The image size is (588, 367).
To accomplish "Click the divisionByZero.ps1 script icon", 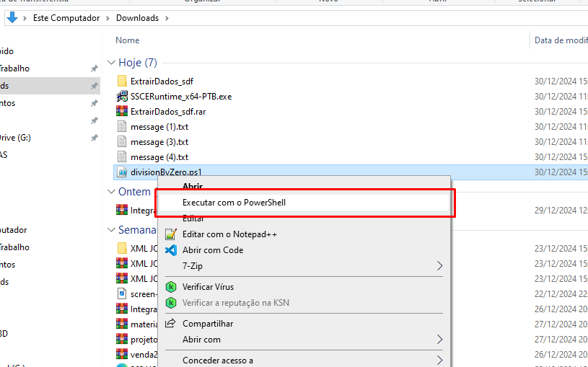I will pos(122,172).
